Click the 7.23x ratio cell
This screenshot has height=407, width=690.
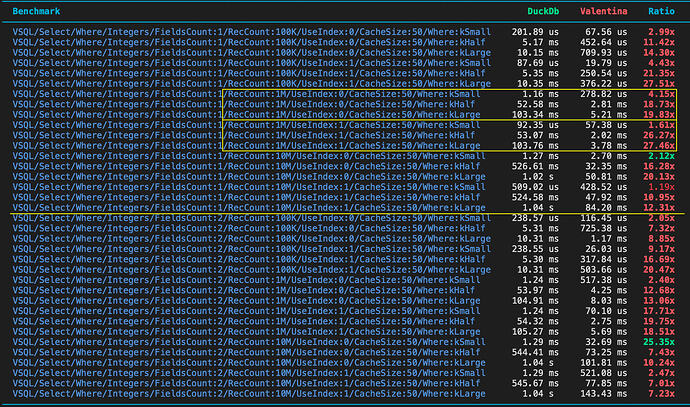[x=661, y=394]
